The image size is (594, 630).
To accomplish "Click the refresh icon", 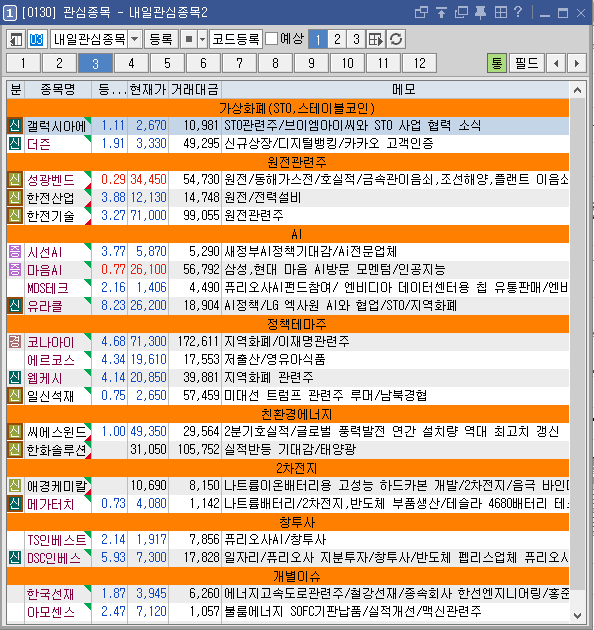I will (396, 39).
